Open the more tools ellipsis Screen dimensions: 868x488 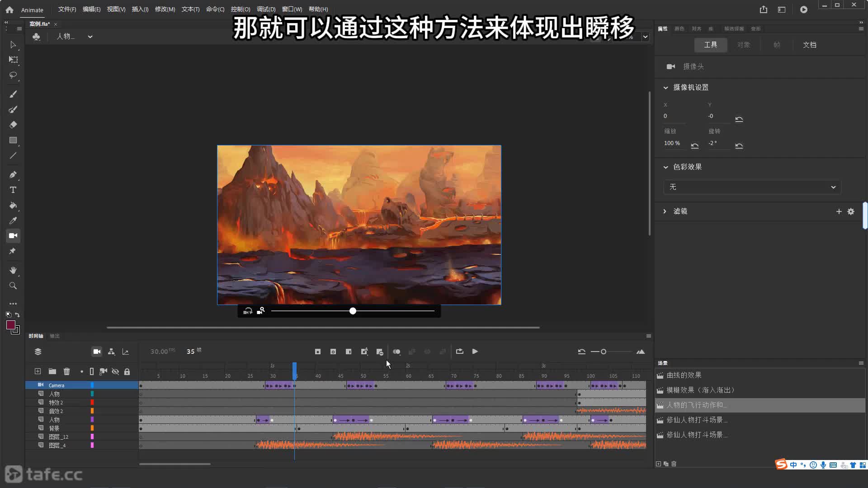click(x=13, y=304)
